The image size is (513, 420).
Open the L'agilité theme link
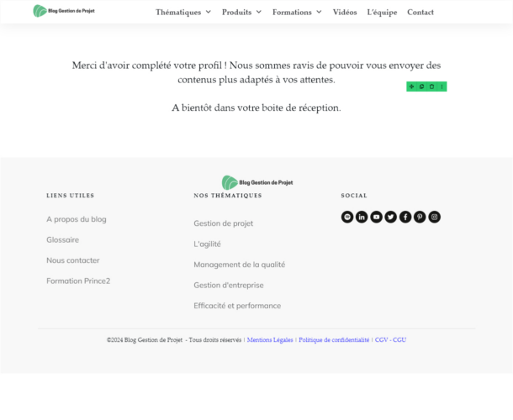(207, 244)
